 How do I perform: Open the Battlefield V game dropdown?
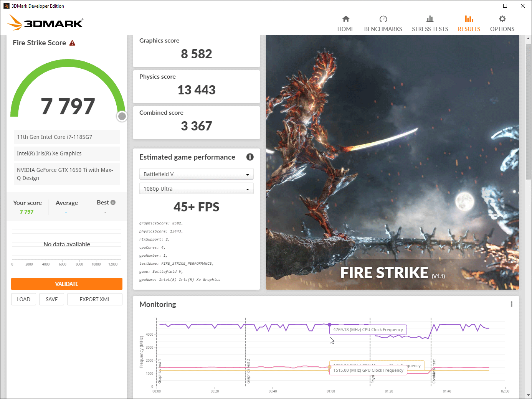197,174
